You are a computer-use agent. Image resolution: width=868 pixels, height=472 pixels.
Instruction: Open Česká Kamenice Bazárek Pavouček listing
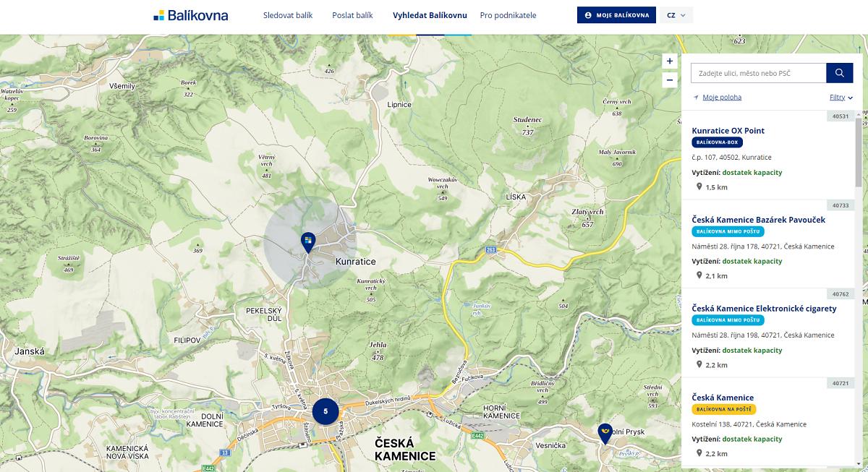(x=758, y=220)
